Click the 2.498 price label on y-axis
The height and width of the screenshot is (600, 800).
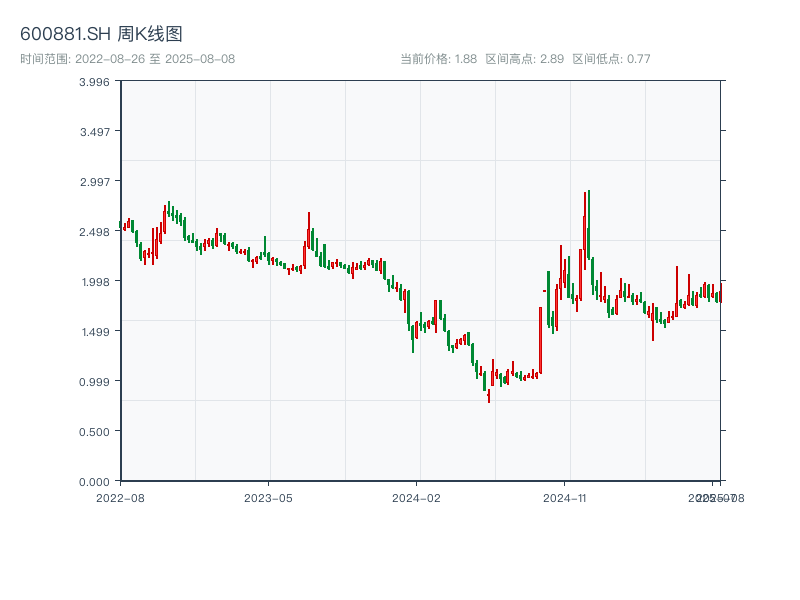coord(94,232)
